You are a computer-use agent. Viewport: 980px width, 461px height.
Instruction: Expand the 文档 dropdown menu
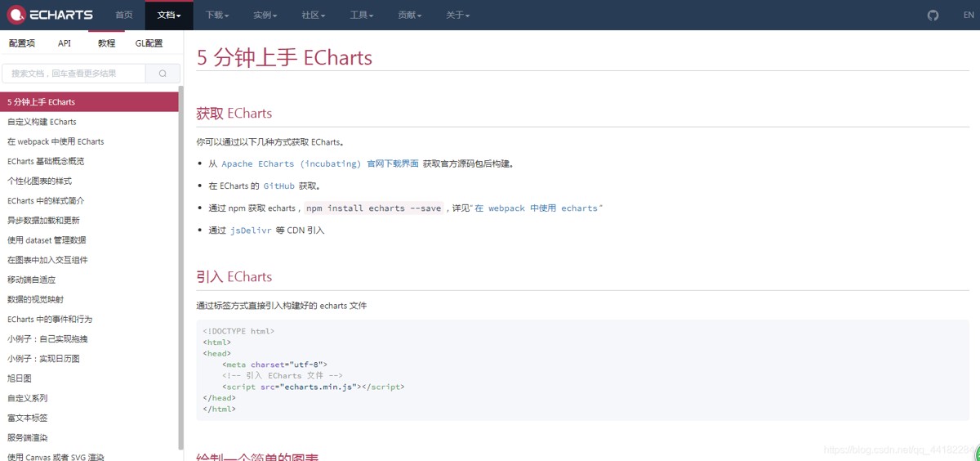click(169, 15)
